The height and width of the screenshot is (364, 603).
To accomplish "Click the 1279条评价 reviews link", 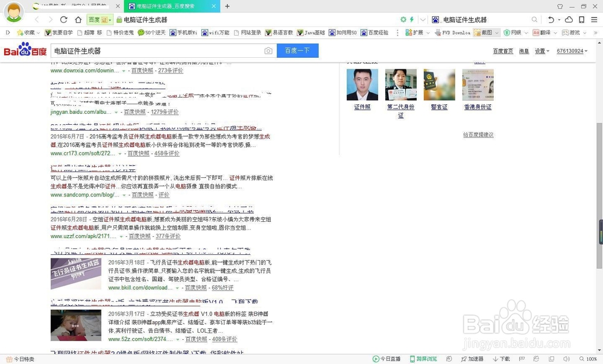I will pyautogui.click(x=165, y=112).
